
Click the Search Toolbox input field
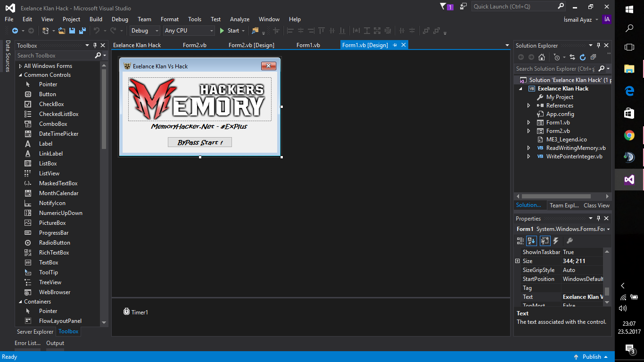tap(56, 56)
